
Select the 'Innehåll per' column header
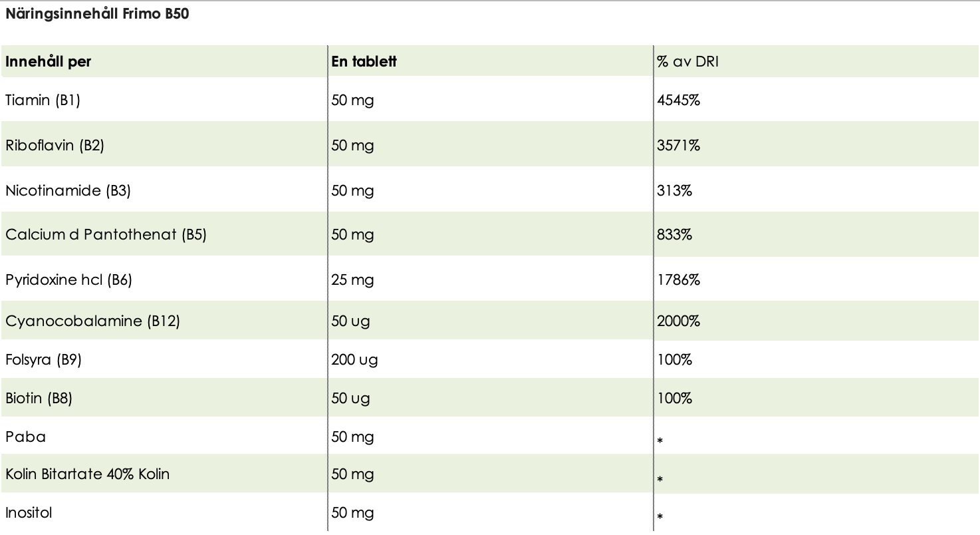coord(49,62)
